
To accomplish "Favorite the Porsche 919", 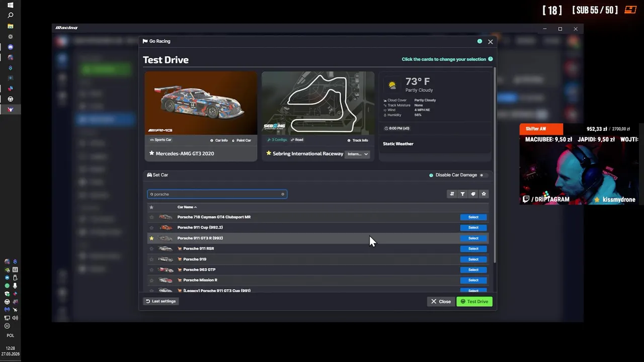I will [x=151, y=259].
